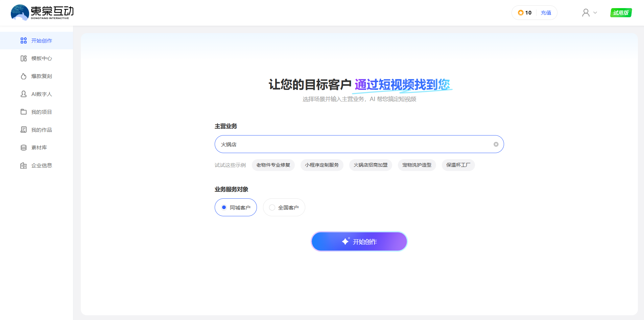Click the 充值 recharge link

tap(546, 13)
